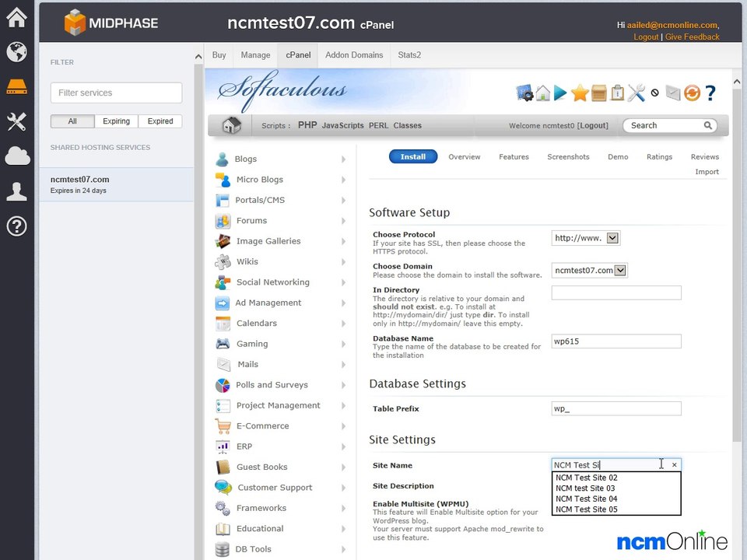The height and width of the screenshot is (560, 747).
Task: Open the Ratings tab
Action: pyautogui.click(x=659, y=156)
